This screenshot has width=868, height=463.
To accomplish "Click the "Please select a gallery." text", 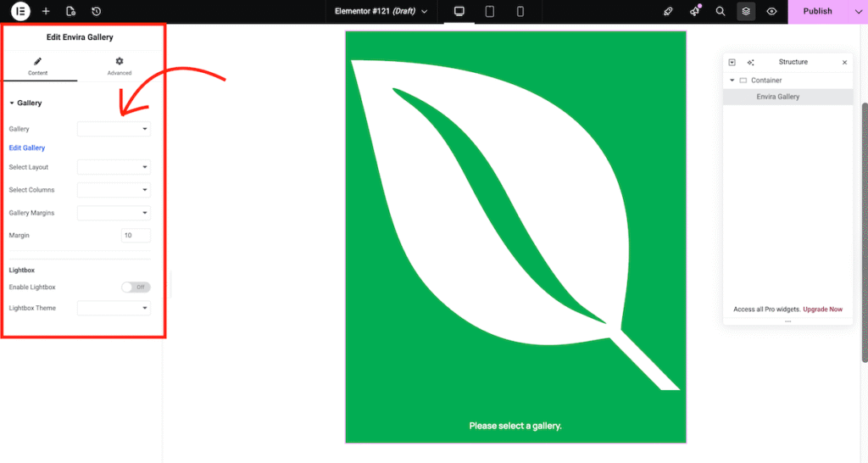I will (x=515, y=426).
